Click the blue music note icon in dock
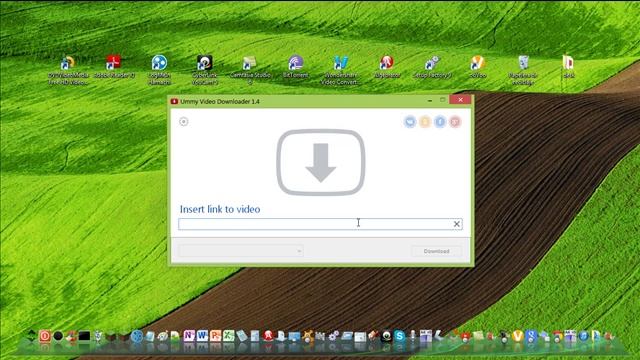Image resolution: width=640 pixels, height=360 pixels. (583, 336)
